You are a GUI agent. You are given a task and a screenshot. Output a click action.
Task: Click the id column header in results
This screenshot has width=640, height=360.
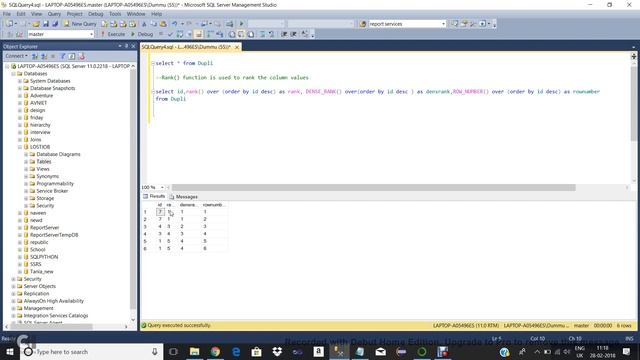click(160, 205)
